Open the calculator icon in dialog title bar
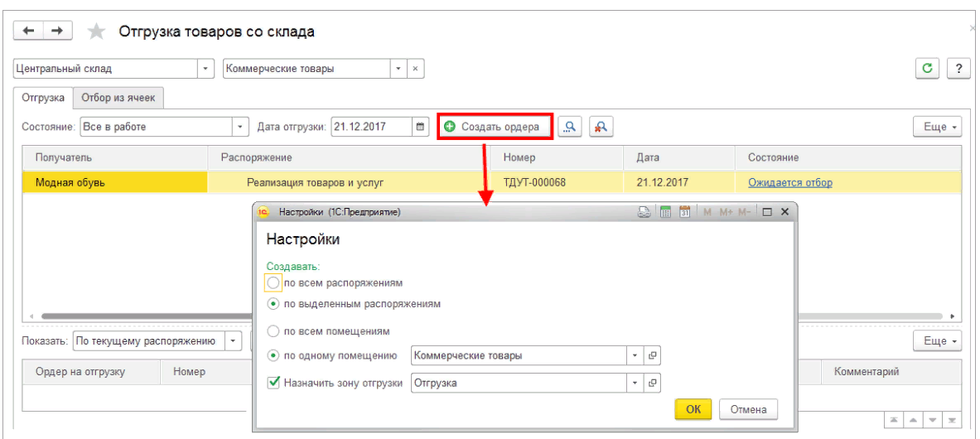This screenshot has width=980, height=439. pos(666,212)
